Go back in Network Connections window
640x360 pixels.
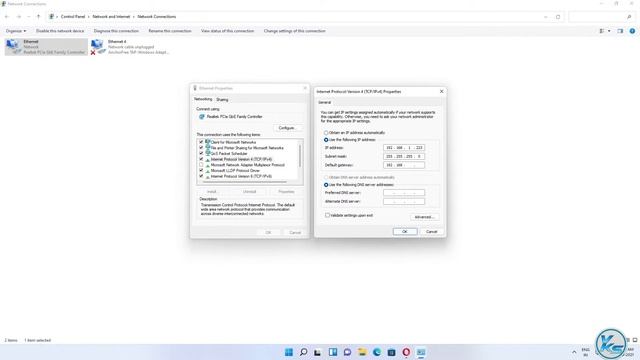coord(7,17)
